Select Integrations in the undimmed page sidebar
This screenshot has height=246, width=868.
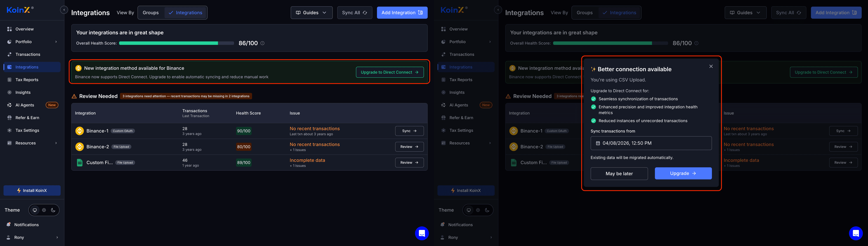pos(32,67)
